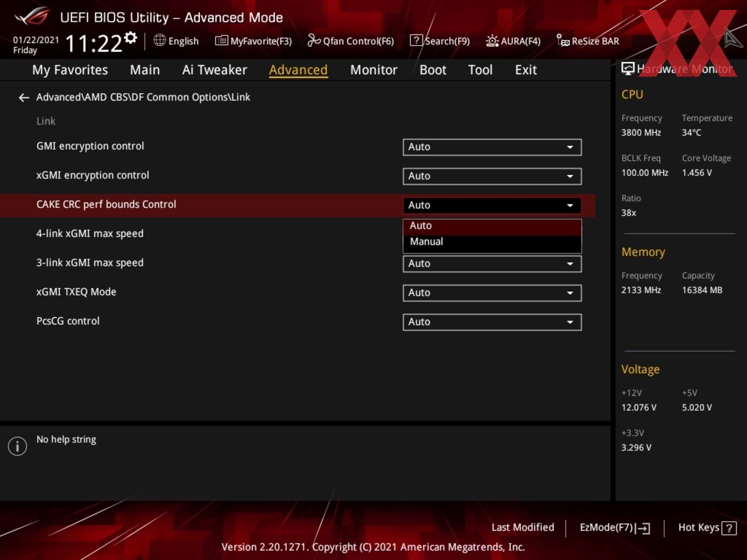The image size is (747, 560).
Task: Click the EzMode exit arrow icon
Action: pyautogui.click(x=643, y=528)
